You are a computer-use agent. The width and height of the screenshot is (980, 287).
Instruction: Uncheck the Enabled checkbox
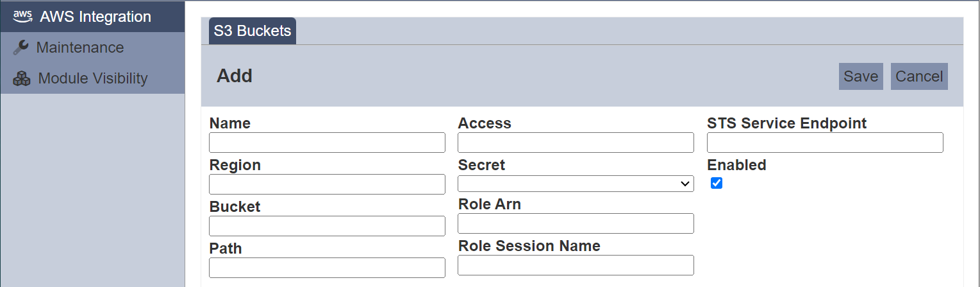point(717,184)
